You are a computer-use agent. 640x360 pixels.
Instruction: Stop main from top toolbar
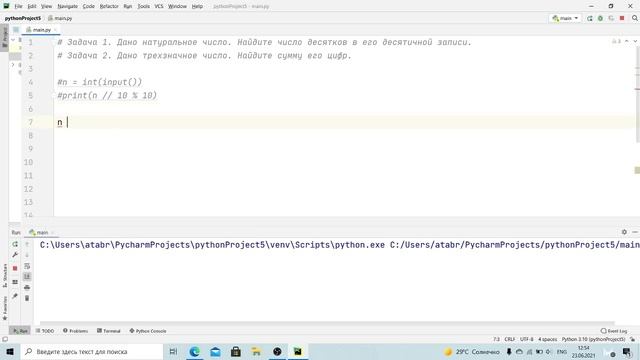click(x=622, y=18)
